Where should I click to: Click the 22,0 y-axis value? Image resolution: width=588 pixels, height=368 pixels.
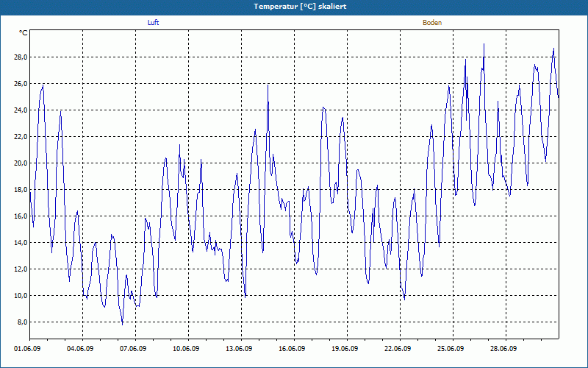click(21, 137)
